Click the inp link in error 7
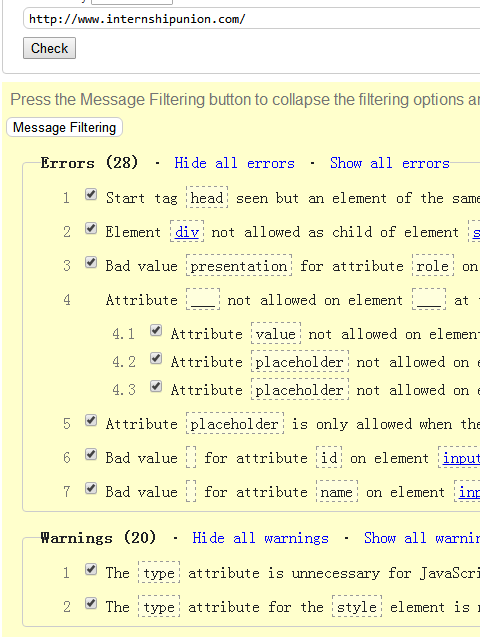This screenshot has width=480, height=637. [469, 492]
